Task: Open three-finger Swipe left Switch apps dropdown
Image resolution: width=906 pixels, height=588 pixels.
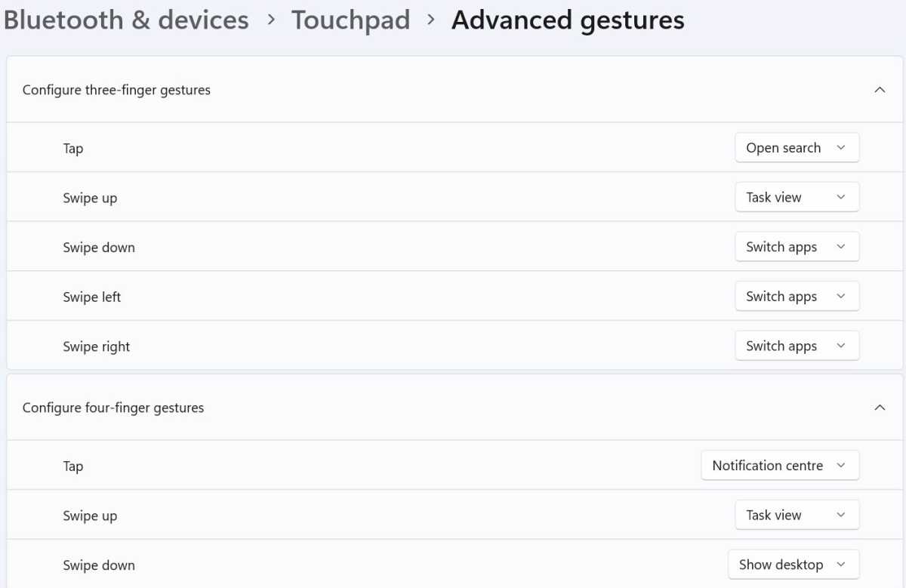Action: [x=797, y=297]
